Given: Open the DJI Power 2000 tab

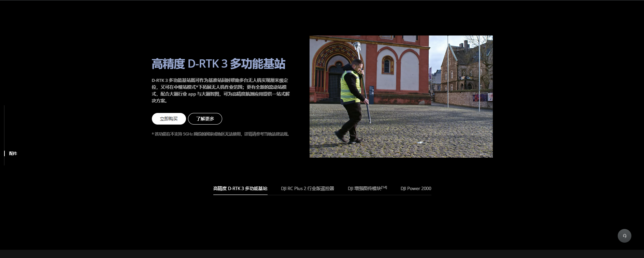Looking at the screenshot, I should tap(416, 188).
